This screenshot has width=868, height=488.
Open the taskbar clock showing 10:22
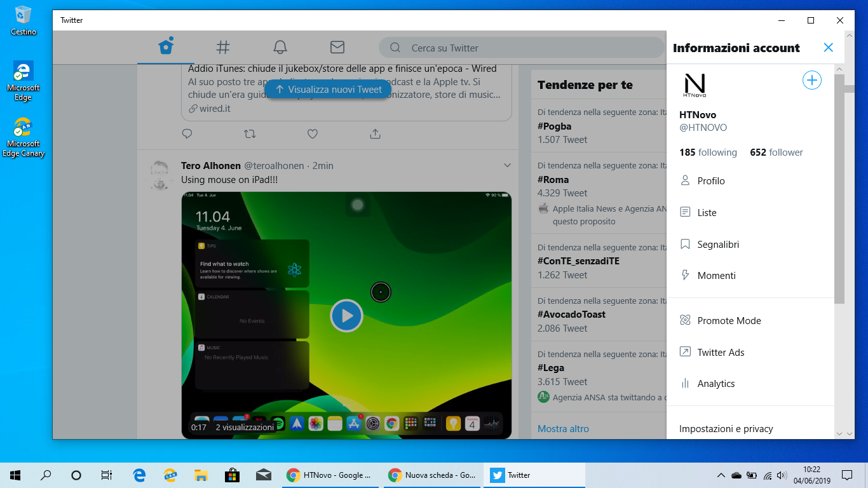click(811, 475)
